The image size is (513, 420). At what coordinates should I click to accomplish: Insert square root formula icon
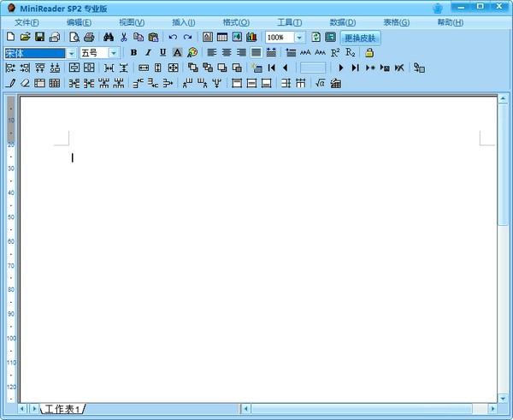[x=320, y=83]
